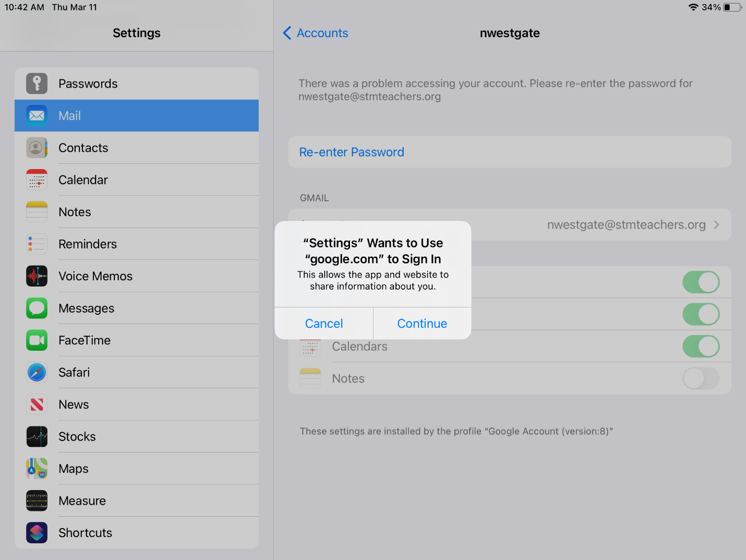This screenshot has height=560, width=746.
Task: Tap the Messages bubble icon
Action: 37,308
